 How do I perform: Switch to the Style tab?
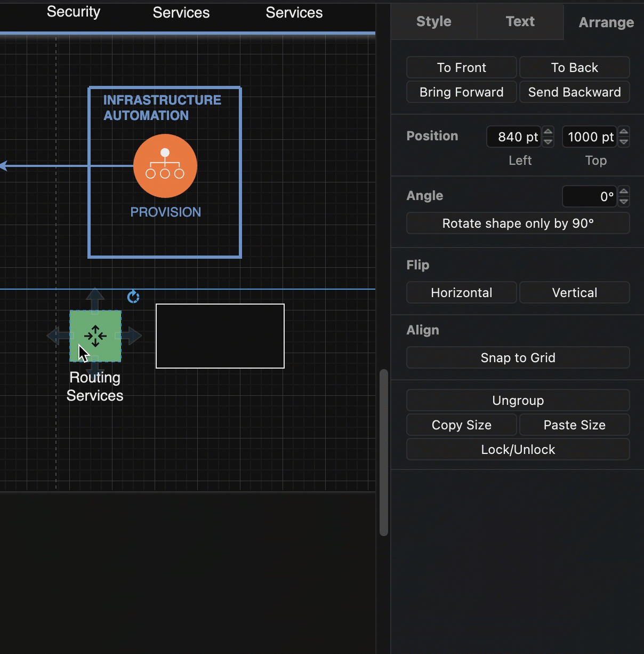433,21
